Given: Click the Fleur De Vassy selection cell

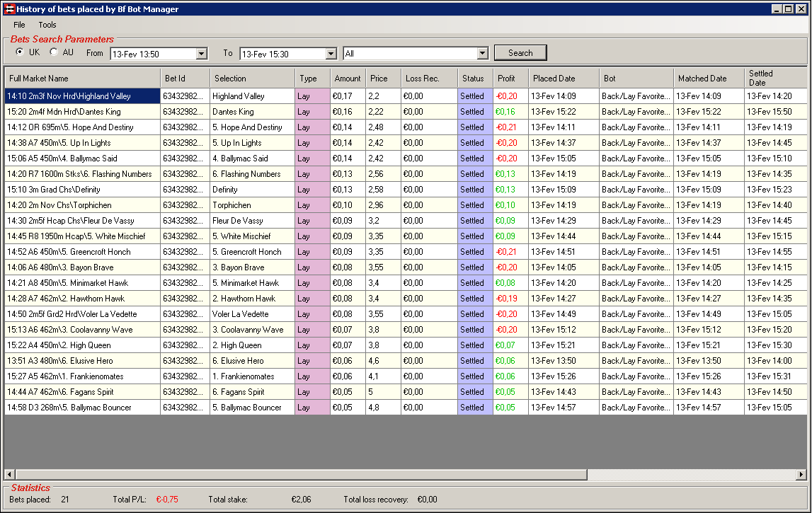Looking at the screenshot, I should pos(252,221).
